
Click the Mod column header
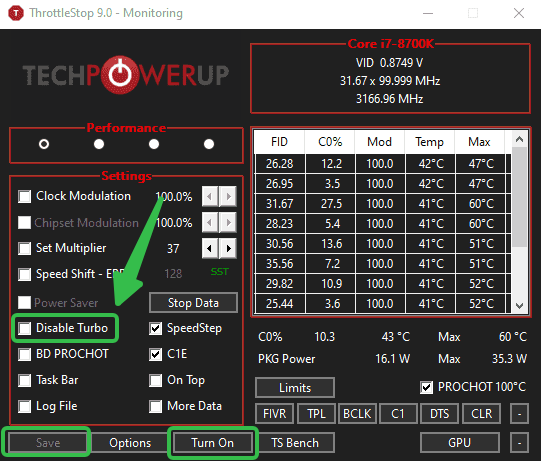380,142
